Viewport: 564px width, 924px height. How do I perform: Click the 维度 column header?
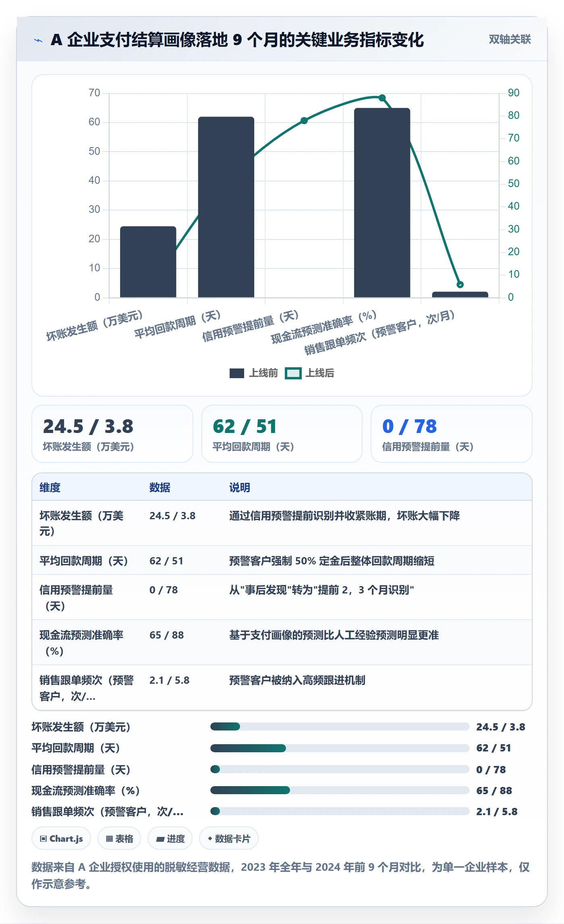pyautogui.click(x=50, y=487)
